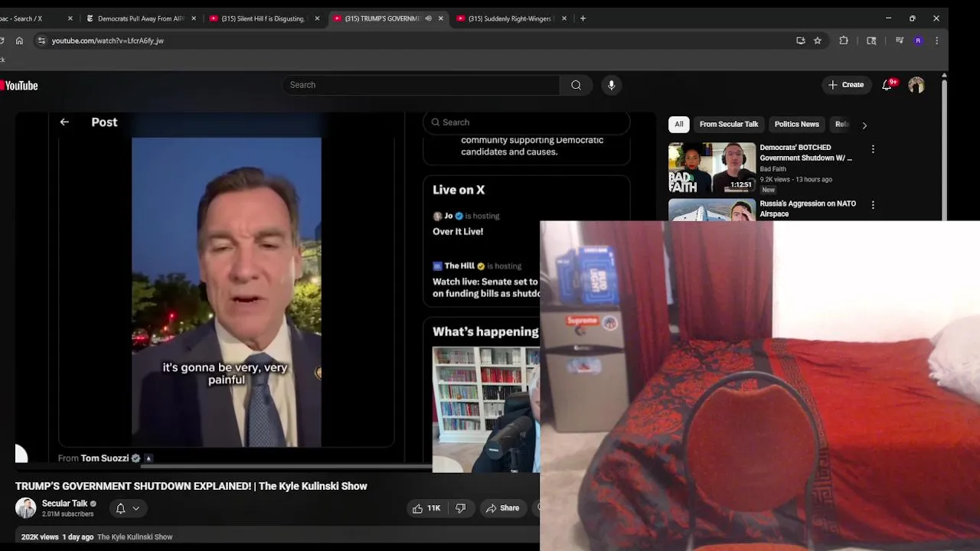Screen dimensions: 980x551
Task: Open the browser extensions puzzle icon
Action: [844, 41]
